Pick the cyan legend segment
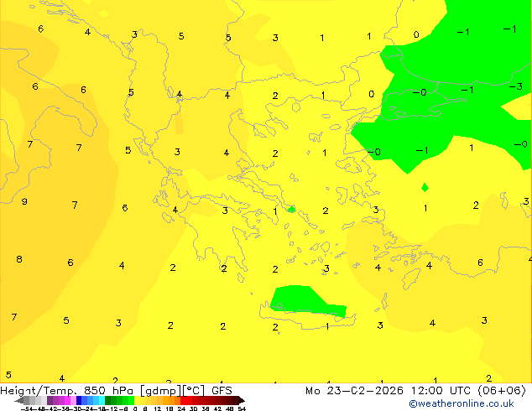 coord(102,400)
